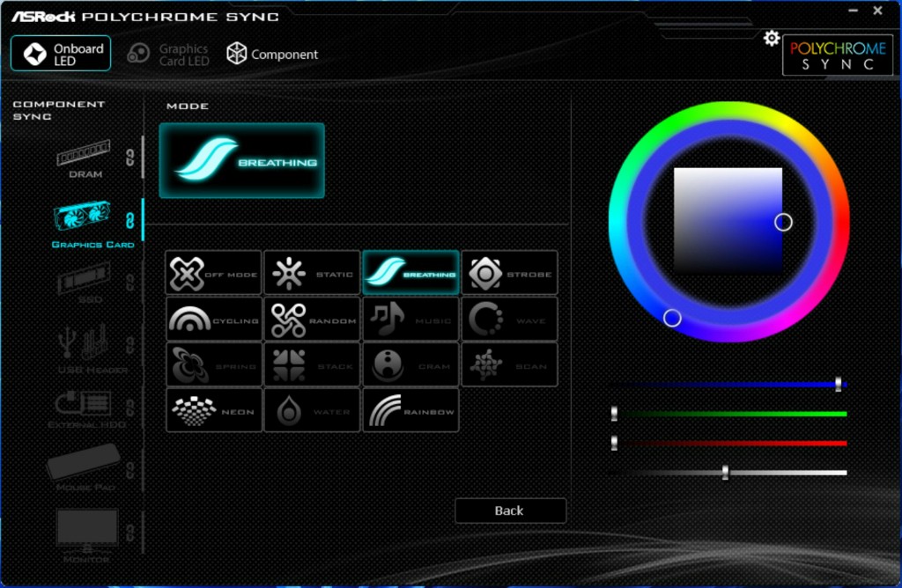Select the DRAM component
902x588 pixels.
84,158
